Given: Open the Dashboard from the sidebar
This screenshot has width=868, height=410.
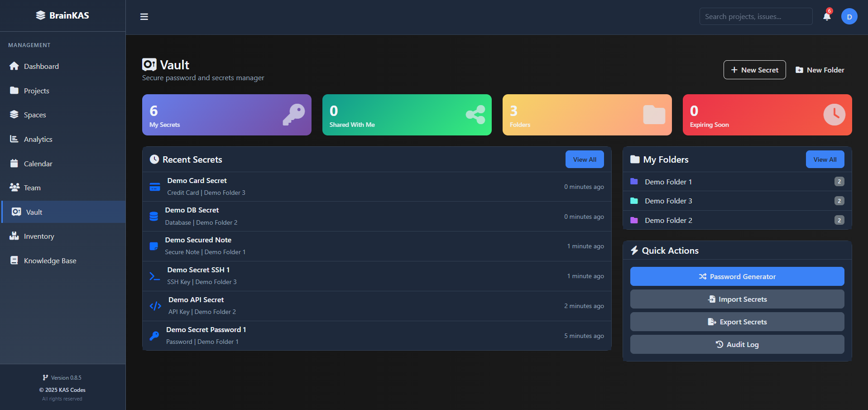Looking at the screenshot, I should pos(41,66).
